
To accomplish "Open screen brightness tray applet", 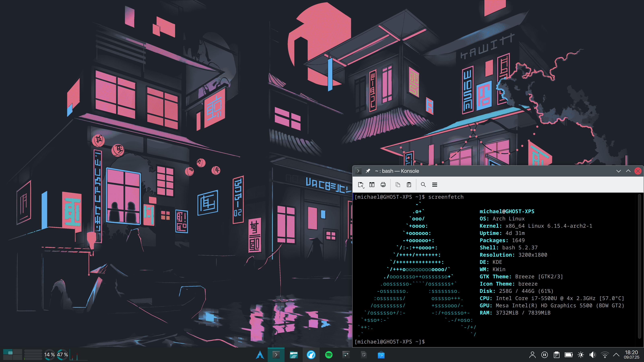I will [x=581, y=355].
